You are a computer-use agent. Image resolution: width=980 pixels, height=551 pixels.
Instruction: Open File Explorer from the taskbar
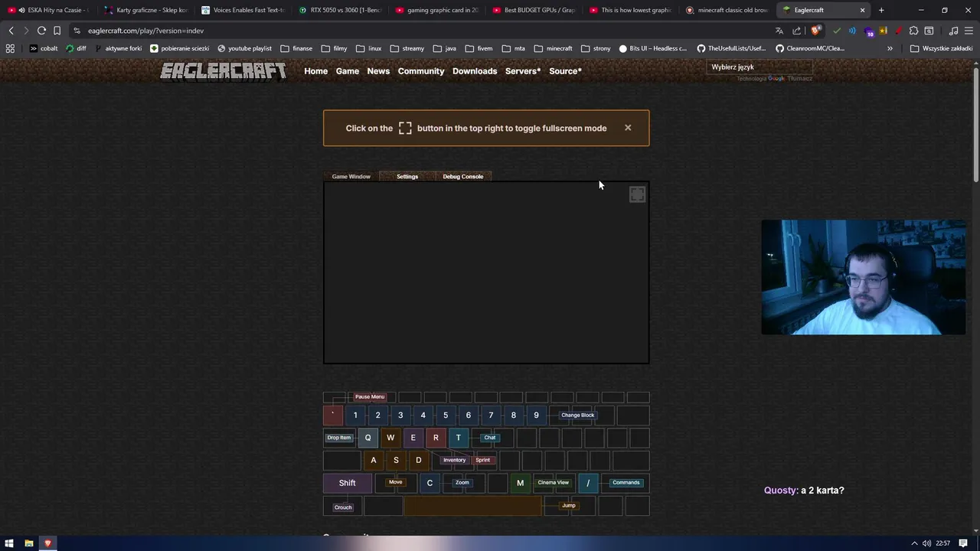click(28, 543)
